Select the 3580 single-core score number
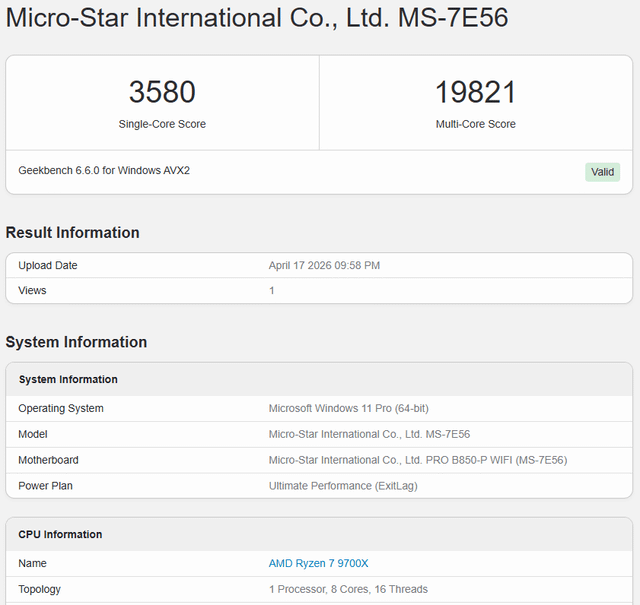The image size is (640, 605). [x=162, y=92]
